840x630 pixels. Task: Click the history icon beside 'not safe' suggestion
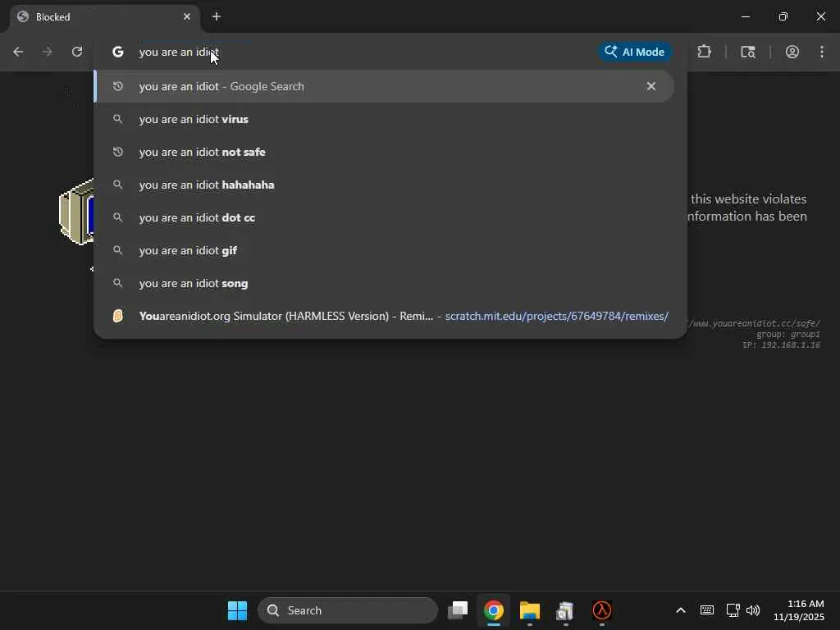[x=118, y=152]
